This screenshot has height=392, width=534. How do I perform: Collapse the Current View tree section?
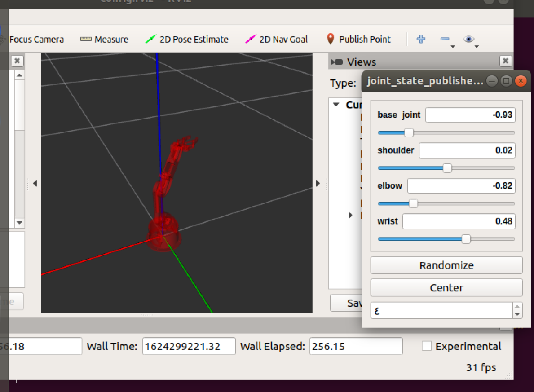click(x=335, y=104)
